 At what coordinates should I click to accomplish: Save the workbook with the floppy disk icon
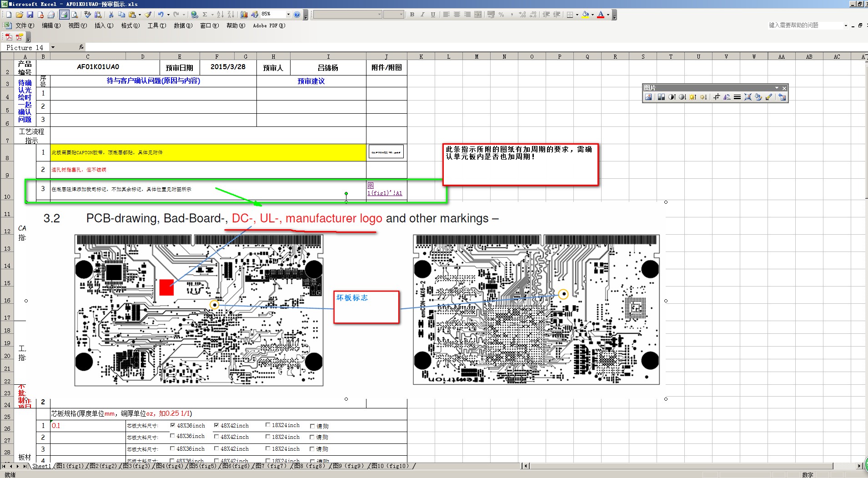coord(30,15)
